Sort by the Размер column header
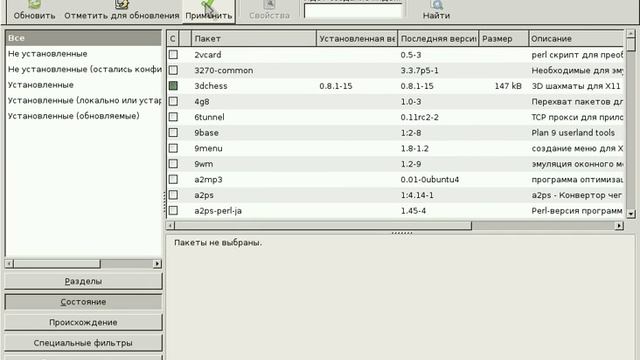This screenshot has height=360, width=640. tap(504, 38)
